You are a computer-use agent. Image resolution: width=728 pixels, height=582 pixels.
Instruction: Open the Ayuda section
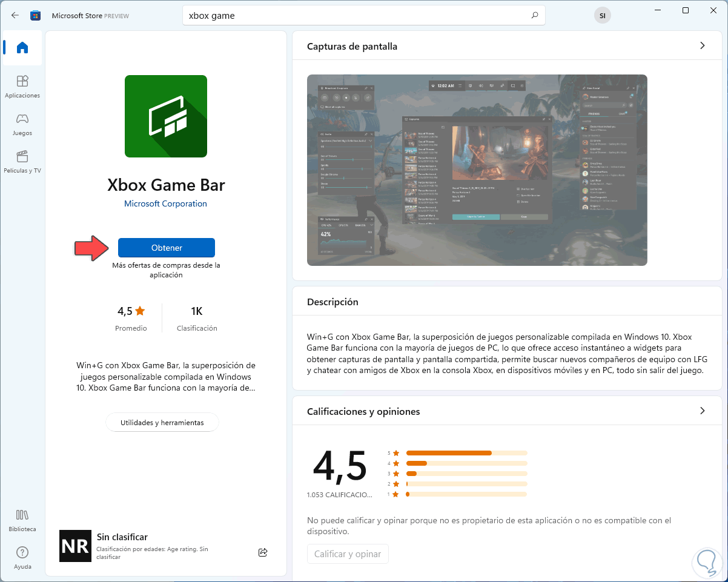pyautogui.click(x=22, y=558)
